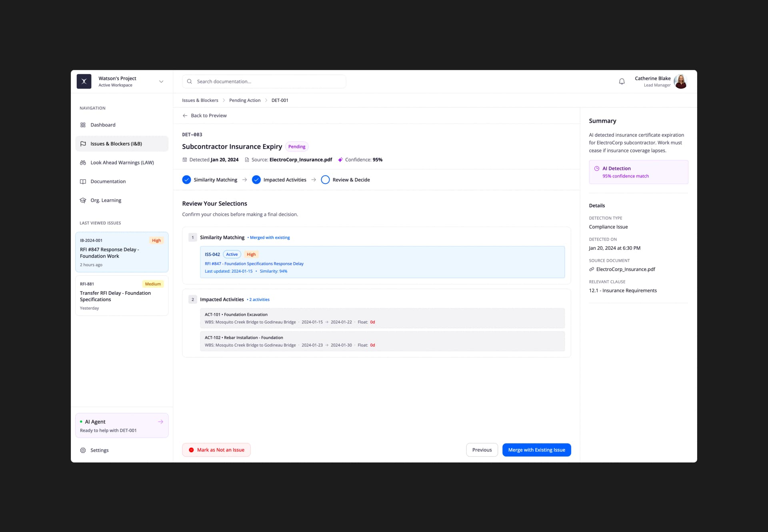Click step number 2 badge for Impacted Activities
The width and height of the screenshot is (768, 532).
click(193, 300)
